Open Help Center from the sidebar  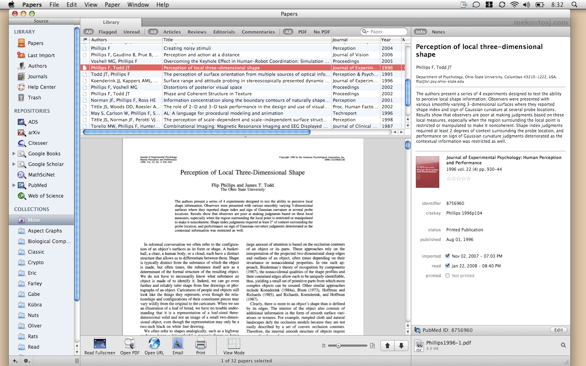36,87
